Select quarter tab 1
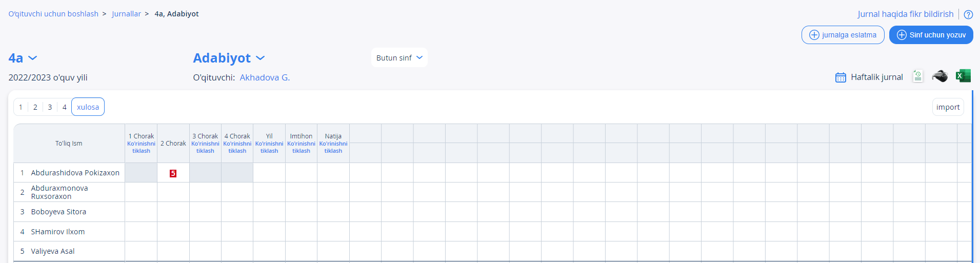The height and width of the screenshot is (263, 980). tap(21, 107)
